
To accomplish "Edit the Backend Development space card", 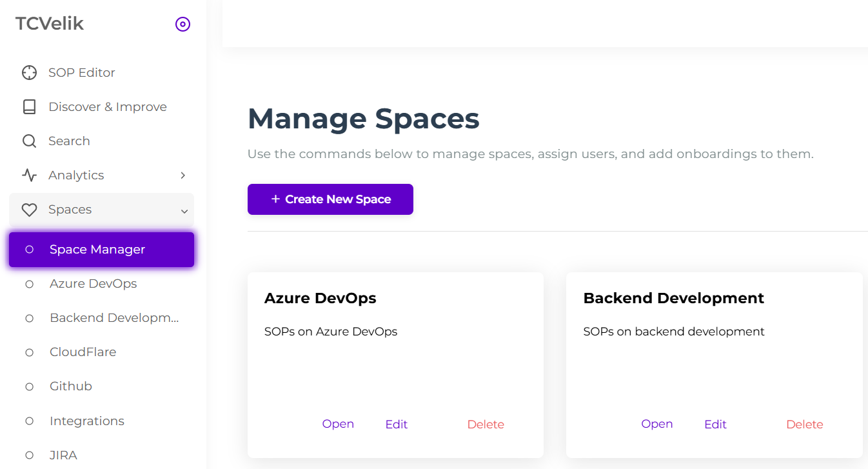I will coord(715,424).
